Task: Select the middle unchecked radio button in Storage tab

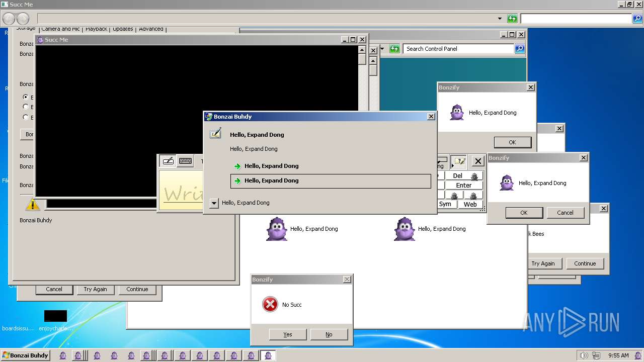Action: click(x=26, y=107)
